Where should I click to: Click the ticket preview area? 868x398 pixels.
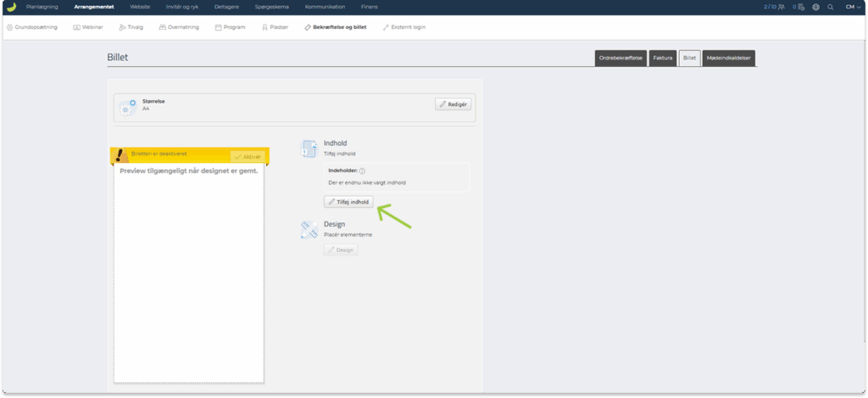pos(189,272)
